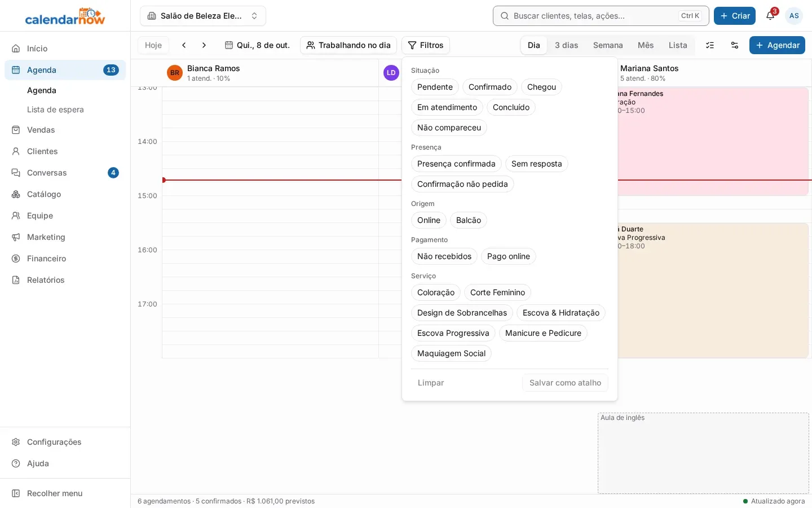Go to next day arrow
812x508 pixels.
(x=204, y=45)
